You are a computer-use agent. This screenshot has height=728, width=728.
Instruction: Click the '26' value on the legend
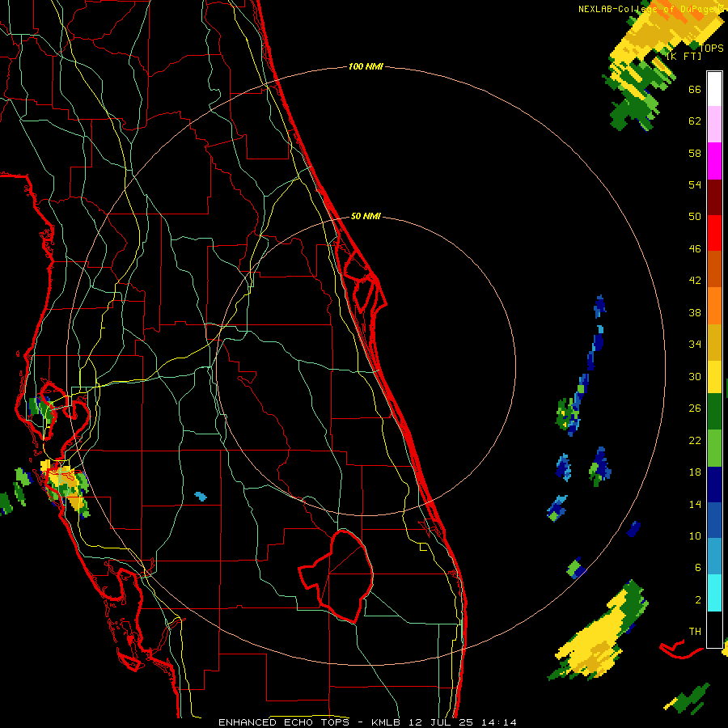point(695,408)
